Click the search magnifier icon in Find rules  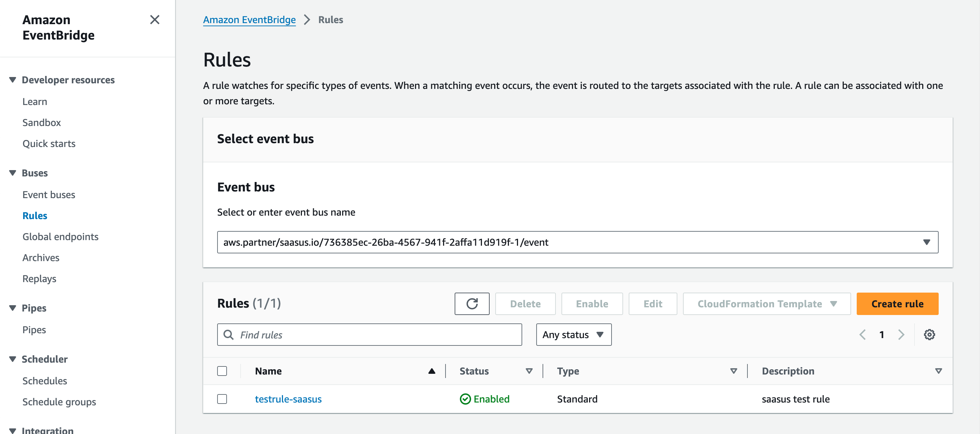pyautogui.click(x=228, y=335)
